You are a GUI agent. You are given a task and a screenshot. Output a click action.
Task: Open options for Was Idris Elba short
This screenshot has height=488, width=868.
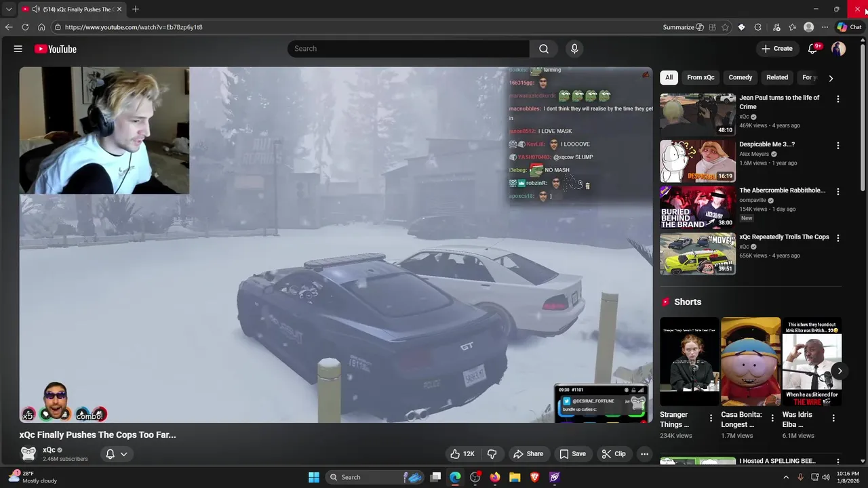pos(833,418)
